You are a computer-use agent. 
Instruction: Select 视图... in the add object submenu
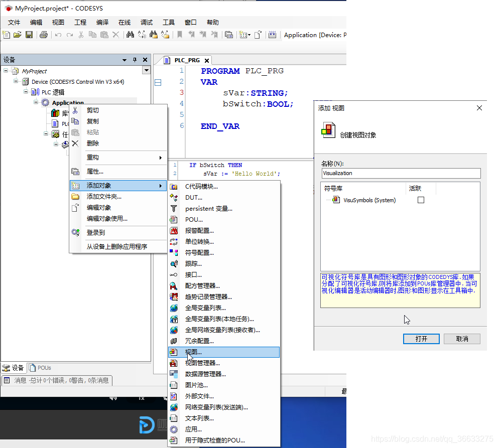[224, 352]
